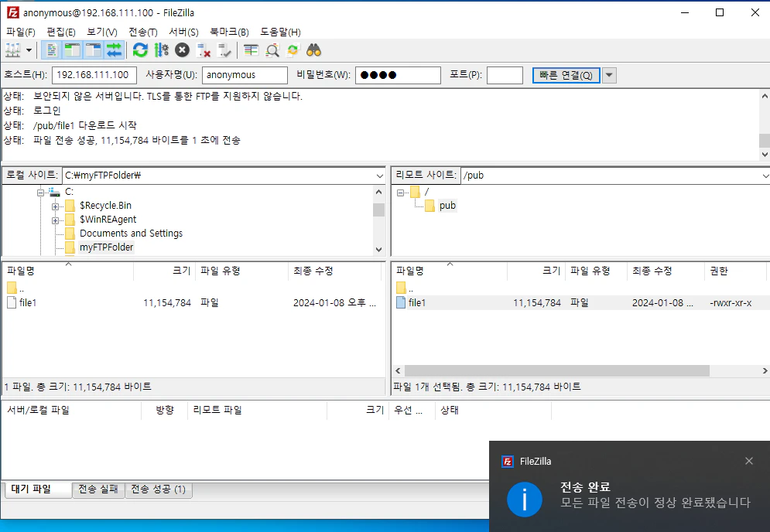Screen dimensions: 770x532
Task: Open the 북마크(B) menu
Action: [229, 32]
